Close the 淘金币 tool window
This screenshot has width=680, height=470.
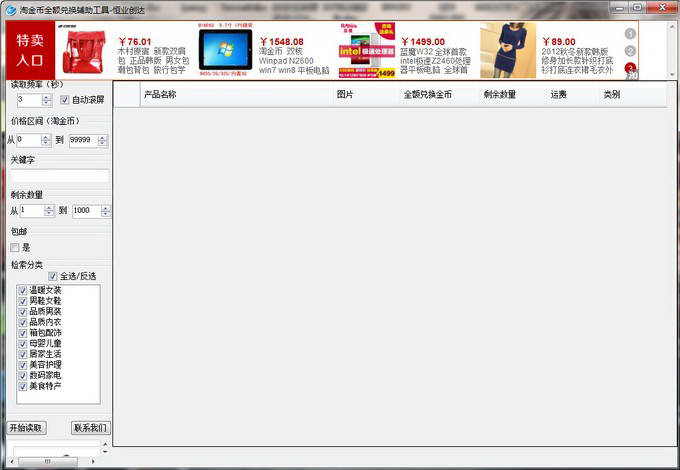pyautogui.click(x=662, y=8)
